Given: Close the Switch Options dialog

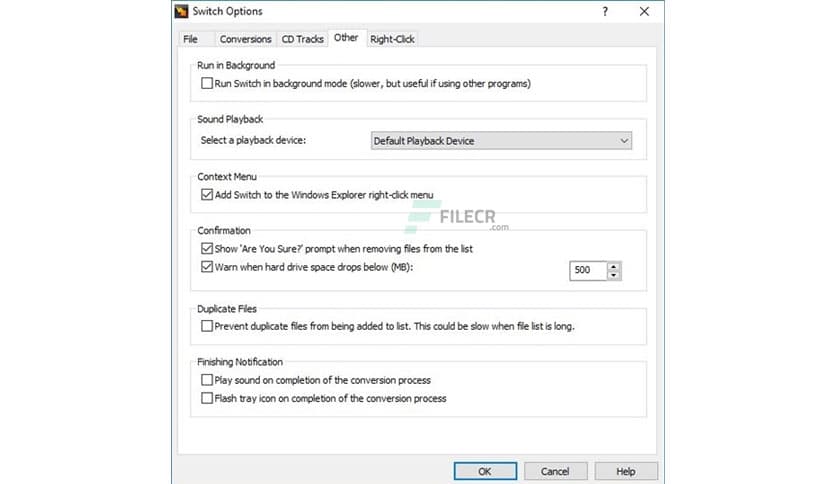Looking at the screenshot, I should (643, 12).
